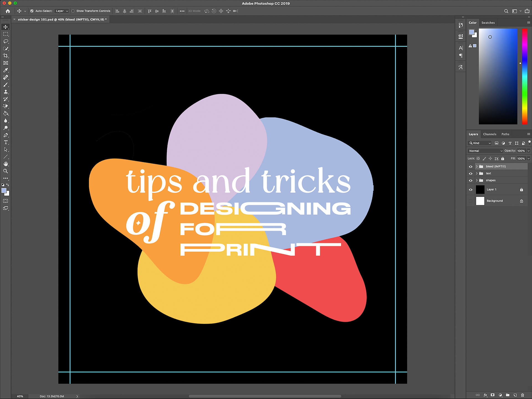The image size is (532, 399).
Task: Open the search magnifier in options bar
Action: [x=506, y=11]
